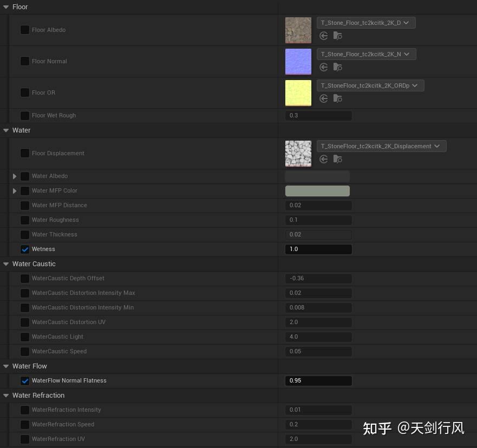The image size is (477, 448).
Task: Click Use Selected Asset icon for Floor Normal
Action: click(x=323, y=67)
